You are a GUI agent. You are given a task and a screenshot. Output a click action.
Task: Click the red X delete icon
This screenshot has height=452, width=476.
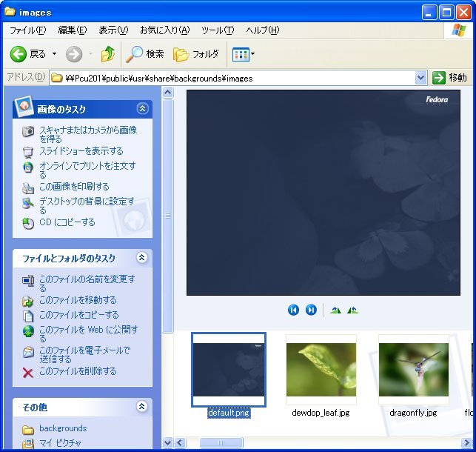28,373
